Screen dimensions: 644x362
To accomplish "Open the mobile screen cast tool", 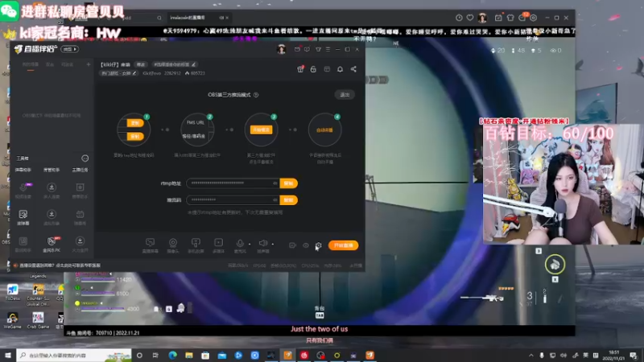I will 196,245.
